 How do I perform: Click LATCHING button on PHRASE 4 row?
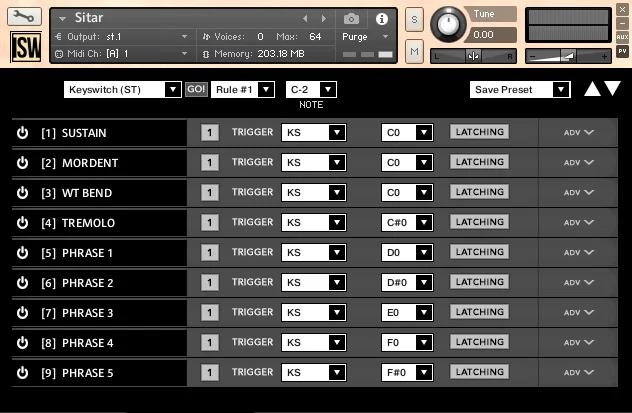[480, 342]
